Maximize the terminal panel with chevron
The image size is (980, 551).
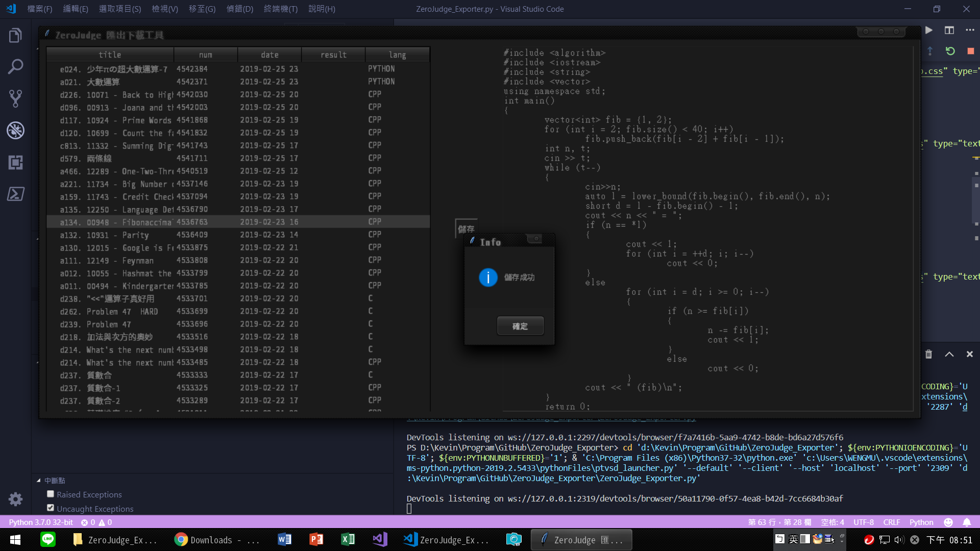949,354
